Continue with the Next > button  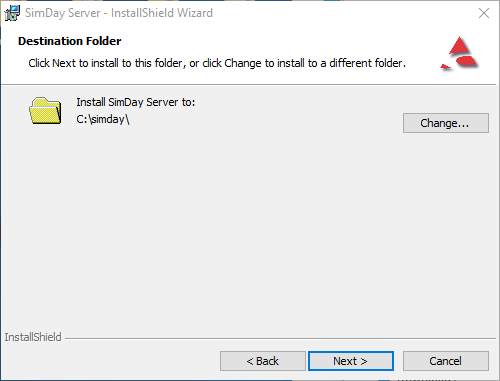click(351, 361)
